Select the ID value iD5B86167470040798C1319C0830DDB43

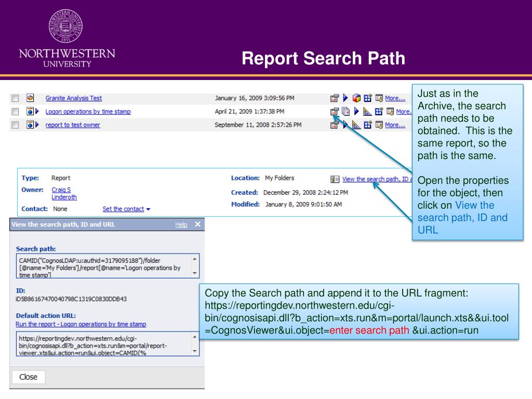(71, 299)
